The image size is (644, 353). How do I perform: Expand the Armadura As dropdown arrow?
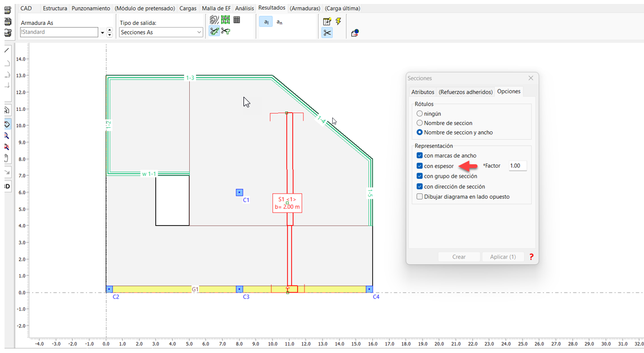(x=102, y=33)
